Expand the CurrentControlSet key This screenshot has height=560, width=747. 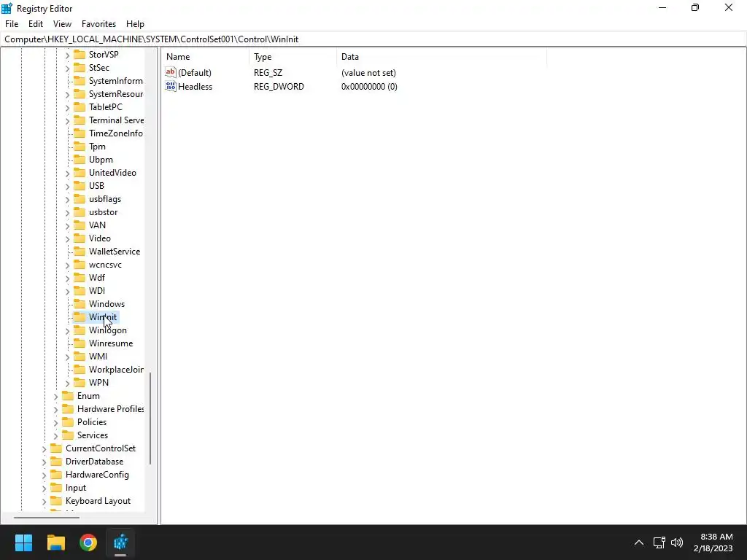coord(44,448)
